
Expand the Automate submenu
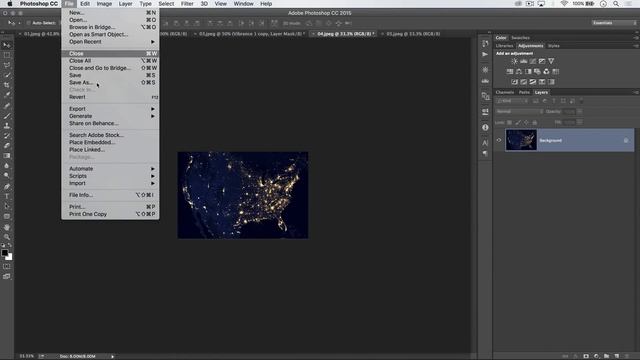click(x=110, y=169)
